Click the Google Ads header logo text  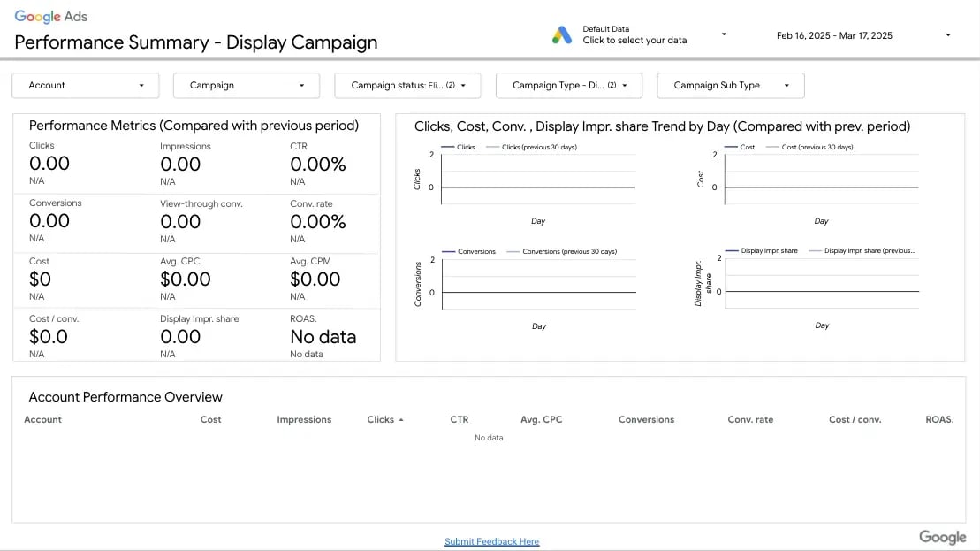(51, 16)
